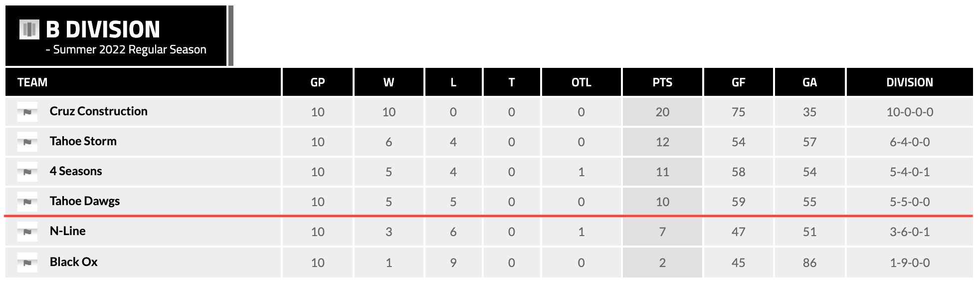Sort by the OTL column header
Image resolution: width=980 pixels, height=285 pixels.
tap(581, 82)
